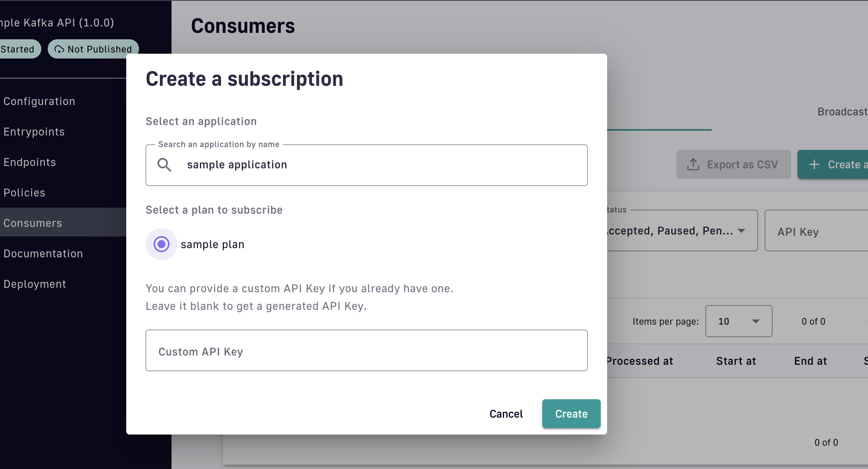Click the API Key filter field
The image size is (868, 469).
pyautogui.click(x=818, y=231)
